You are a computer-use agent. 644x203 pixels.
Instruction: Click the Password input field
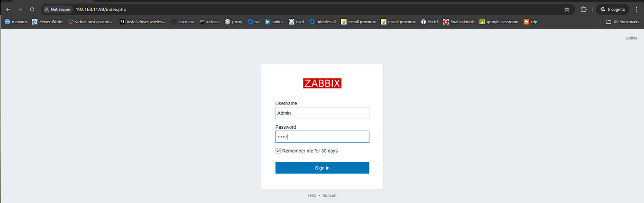[322, 137]
